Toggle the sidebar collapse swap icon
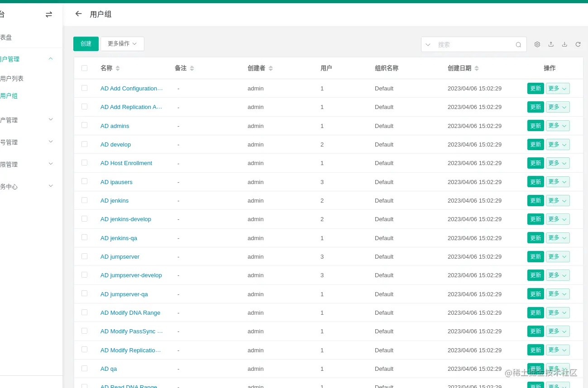 (49, 14)
